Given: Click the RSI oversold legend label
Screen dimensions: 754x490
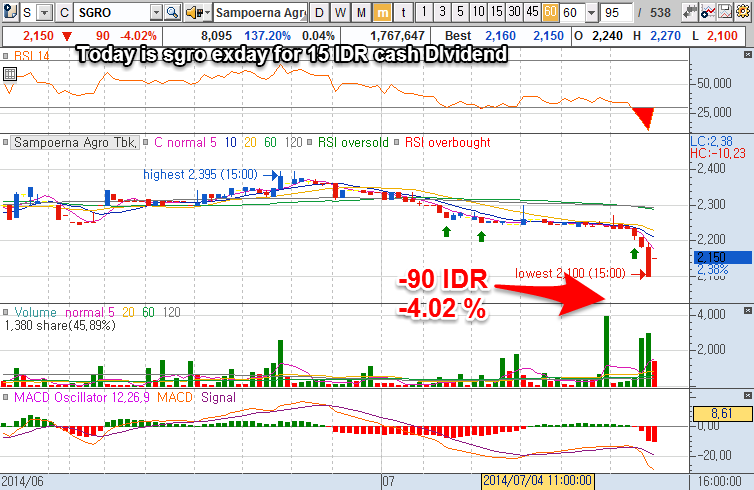Looking at the screenshot, I should pos(353,142).
